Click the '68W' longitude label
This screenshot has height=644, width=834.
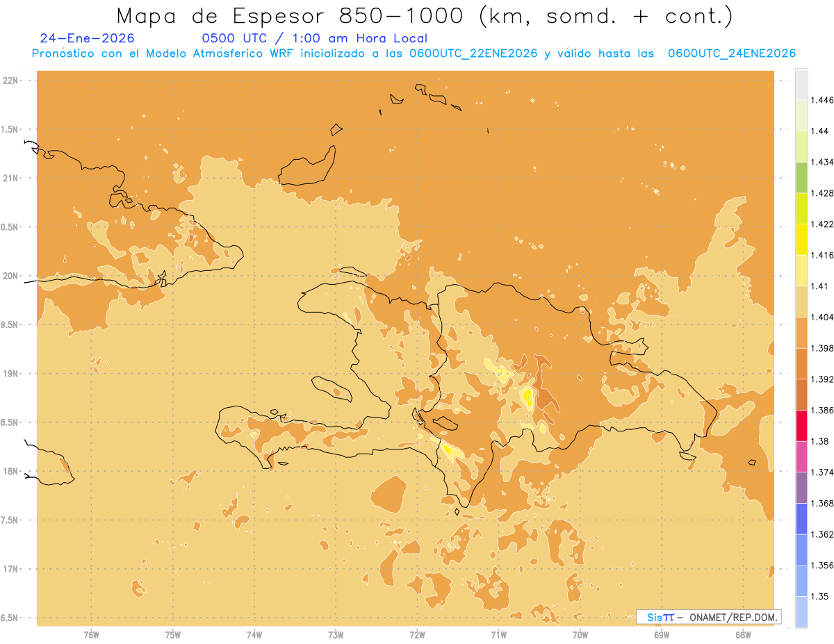point(743,636)
